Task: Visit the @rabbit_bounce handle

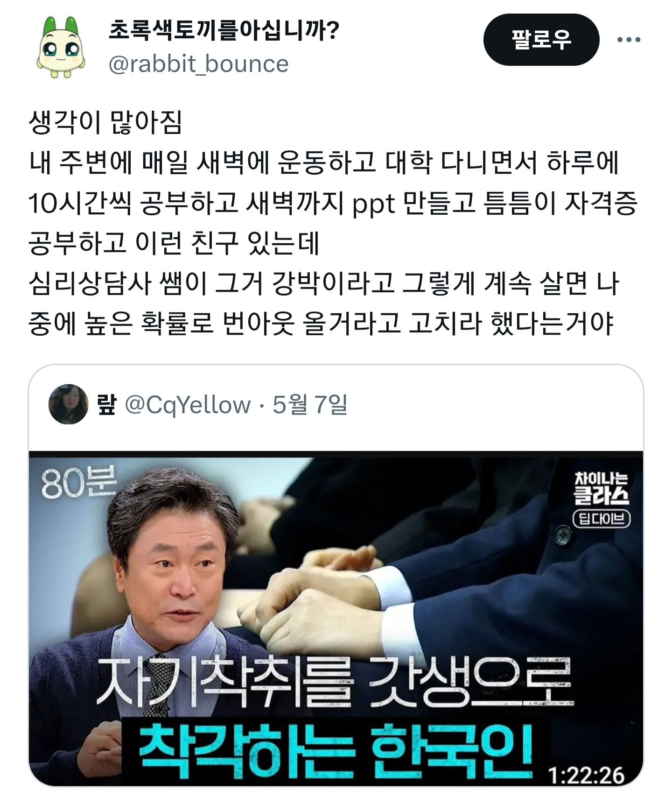Action: coord(198,64)
